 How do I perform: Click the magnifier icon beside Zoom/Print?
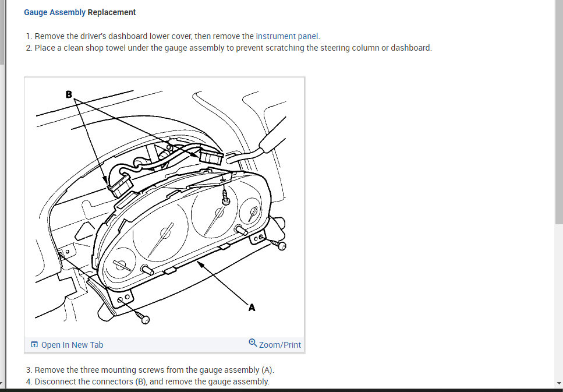click(253, 342)
